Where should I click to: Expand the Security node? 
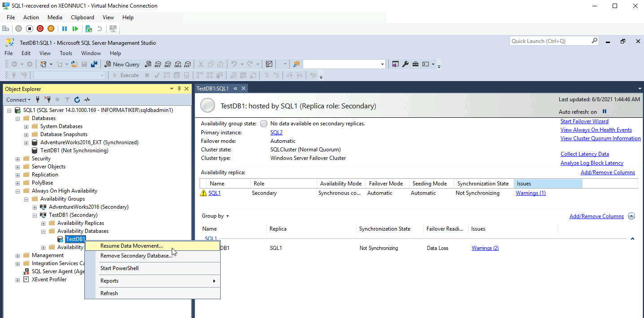click(x=18, y=159)
